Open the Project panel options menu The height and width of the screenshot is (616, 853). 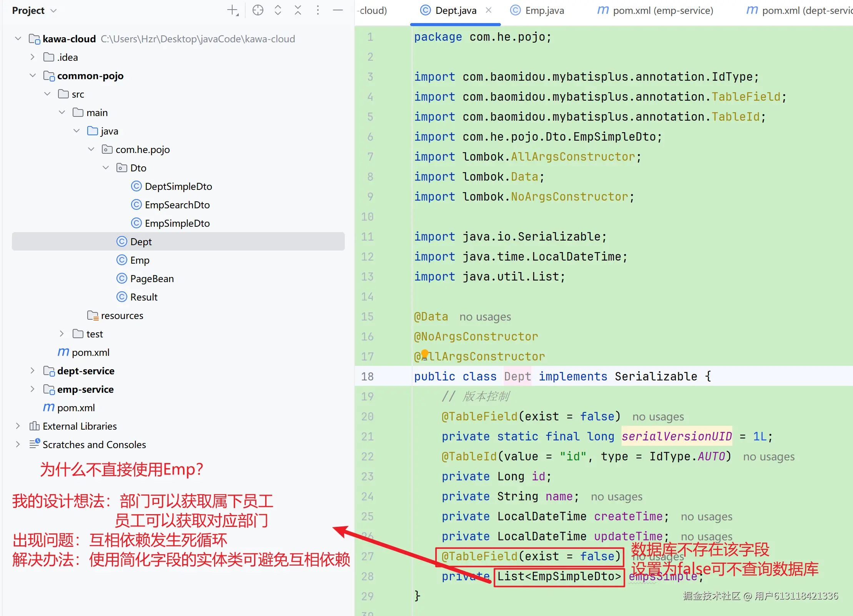318,10
